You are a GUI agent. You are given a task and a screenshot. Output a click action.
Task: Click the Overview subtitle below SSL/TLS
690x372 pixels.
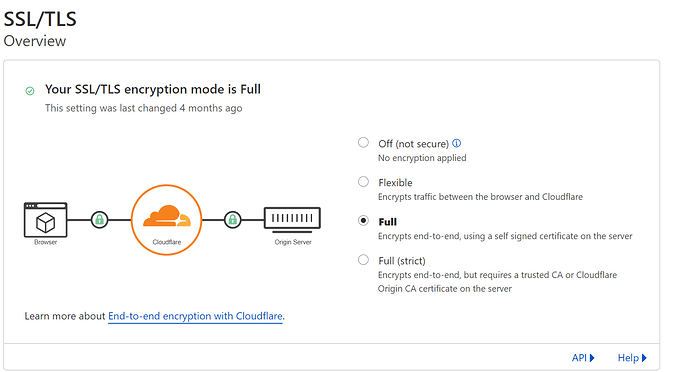[35, 41]
